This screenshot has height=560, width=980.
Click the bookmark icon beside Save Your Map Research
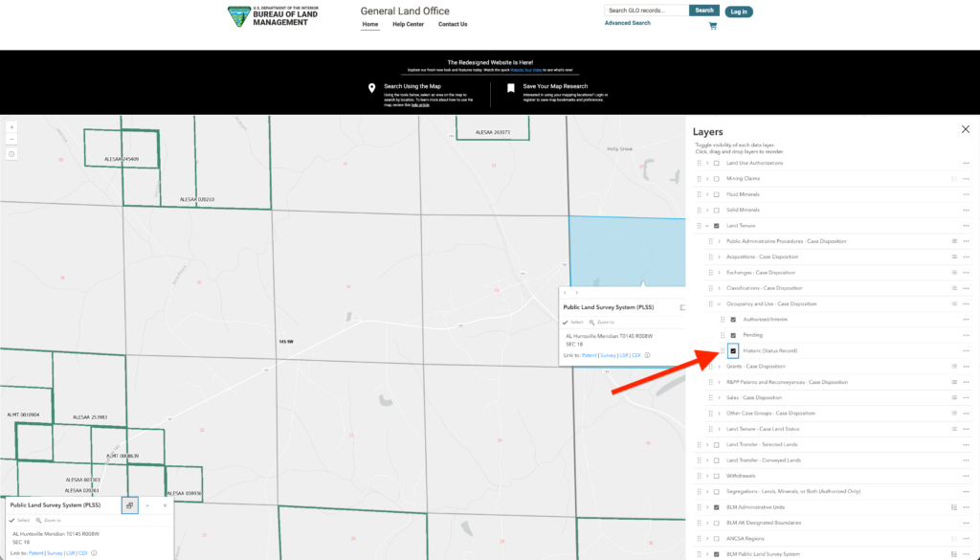[511, 88]
